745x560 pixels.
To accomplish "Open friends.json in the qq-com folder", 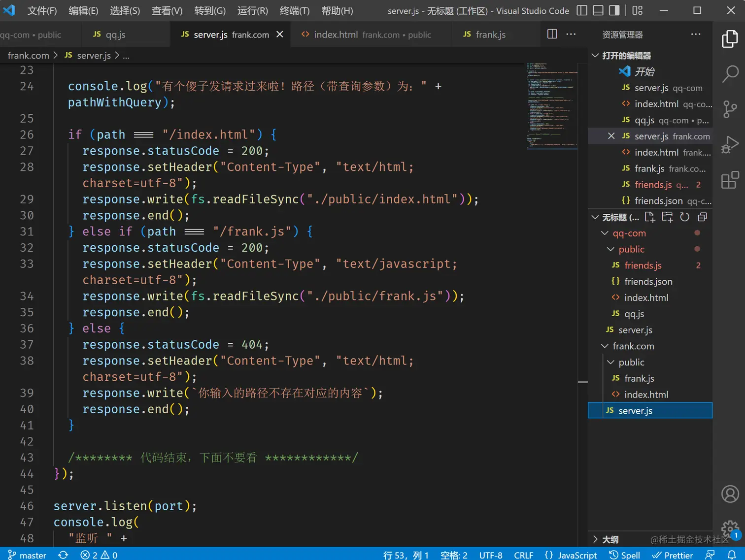I will tap(648, 281).
